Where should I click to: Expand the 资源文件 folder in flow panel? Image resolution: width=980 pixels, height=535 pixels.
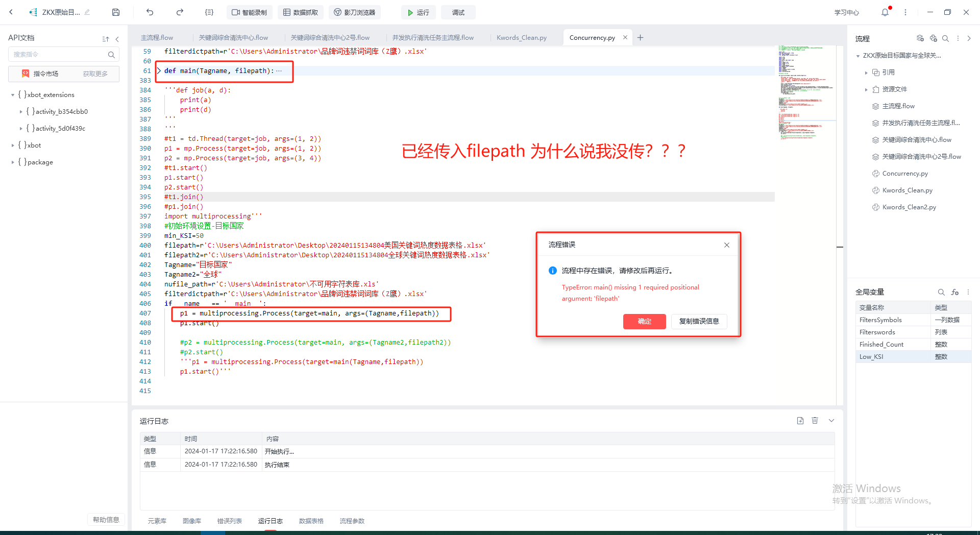click(x=866, y=89)
